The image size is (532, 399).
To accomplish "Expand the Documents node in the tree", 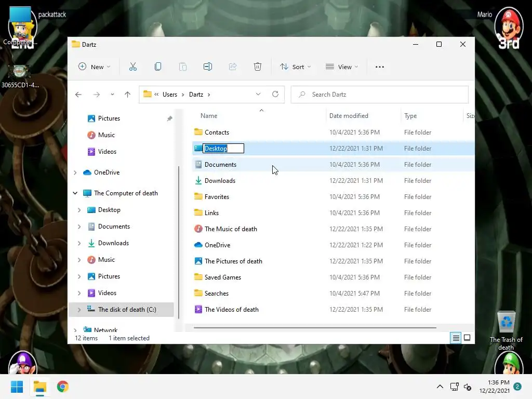I will coord(79,227).
